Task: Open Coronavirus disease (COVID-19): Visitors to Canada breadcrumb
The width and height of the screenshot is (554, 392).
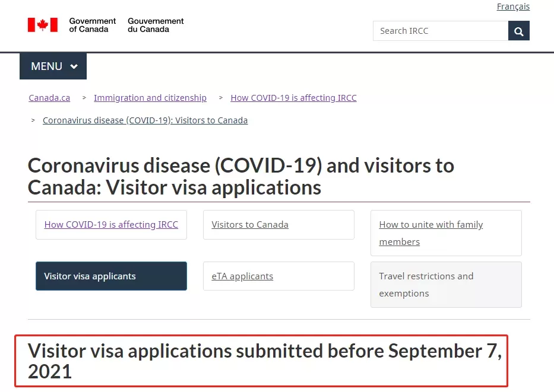Action: click(145, 120)
